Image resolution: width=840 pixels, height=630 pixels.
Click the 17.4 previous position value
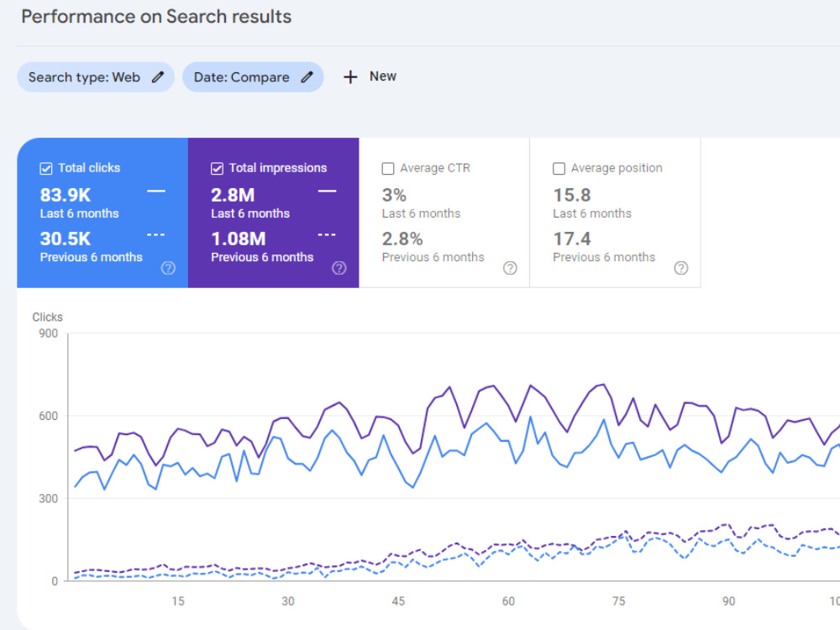(x=571, y=239)
